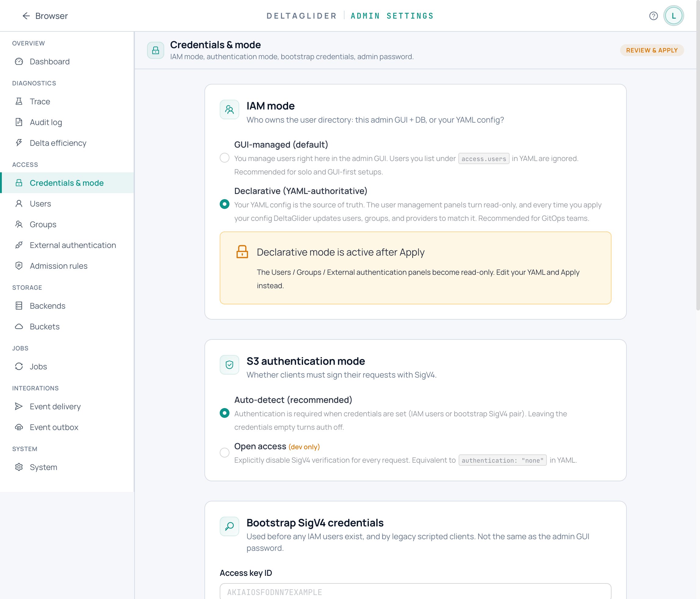The image size is (700, 599).
Task: Click the orange (dev only) tag
Action: (304, 447)
